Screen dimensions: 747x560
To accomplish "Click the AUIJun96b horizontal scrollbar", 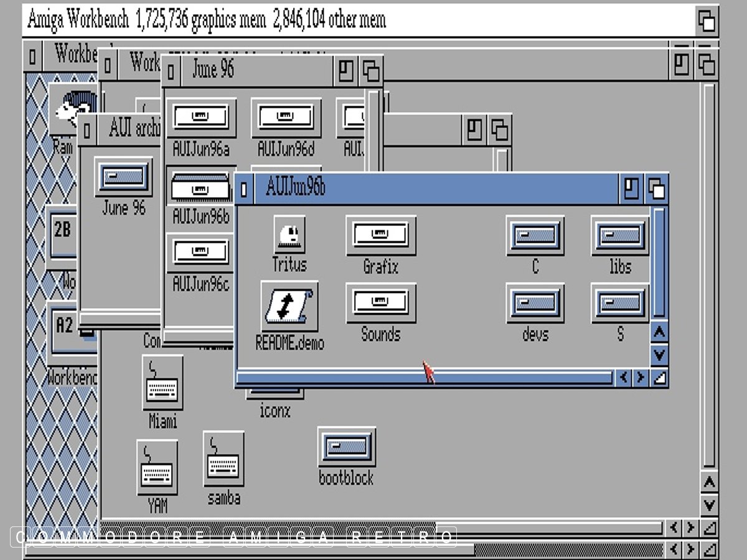I will click(423, 378).
